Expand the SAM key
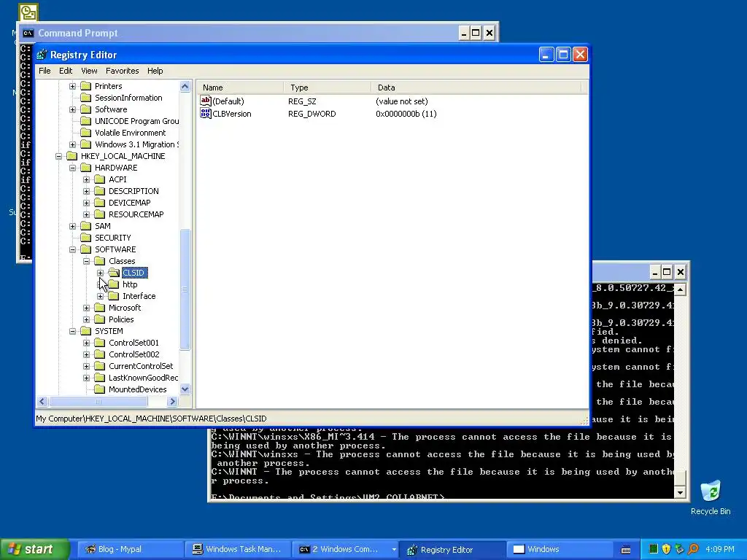747x560 pixels. (x=72, y=226)
